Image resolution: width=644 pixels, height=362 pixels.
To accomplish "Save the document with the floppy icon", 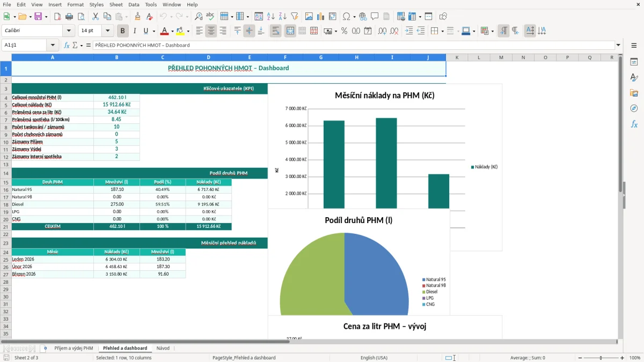I will [38, 17].
